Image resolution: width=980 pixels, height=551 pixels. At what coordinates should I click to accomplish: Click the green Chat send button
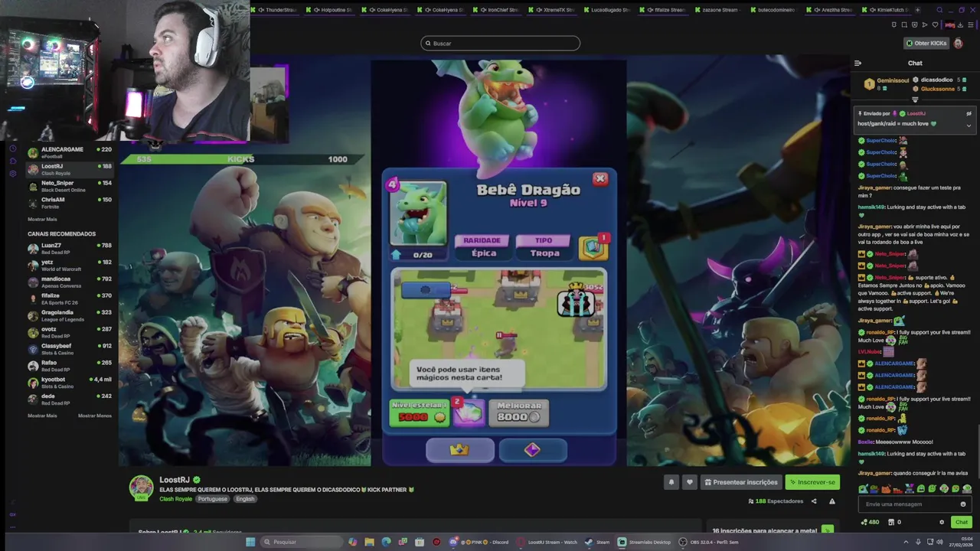962,522
